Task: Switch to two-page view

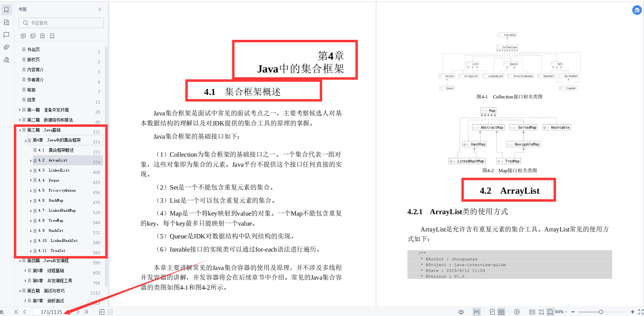Action: coord(501,312)
